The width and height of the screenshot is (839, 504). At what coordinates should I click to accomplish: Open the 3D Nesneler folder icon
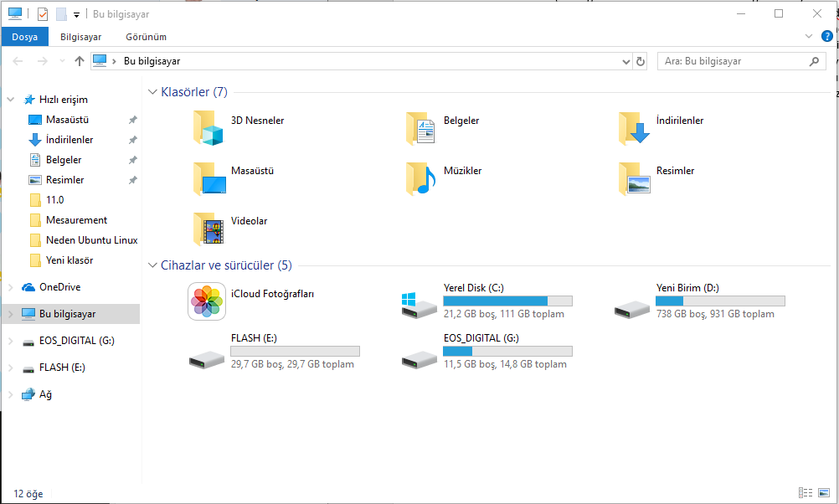point(208,128)
